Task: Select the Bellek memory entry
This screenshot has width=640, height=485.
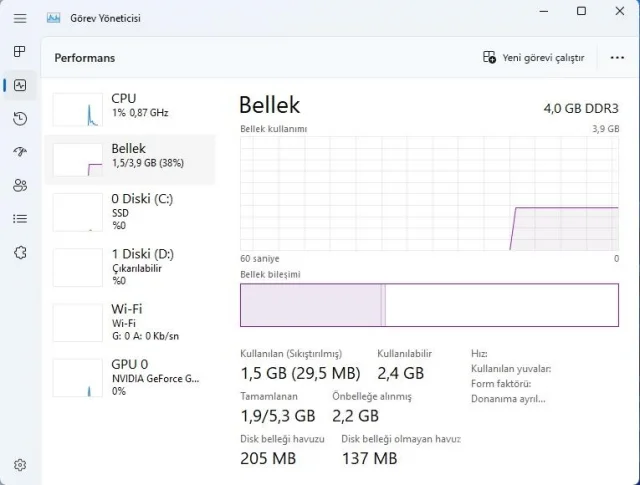Action: pyautogui.click(x=130, y=160)
